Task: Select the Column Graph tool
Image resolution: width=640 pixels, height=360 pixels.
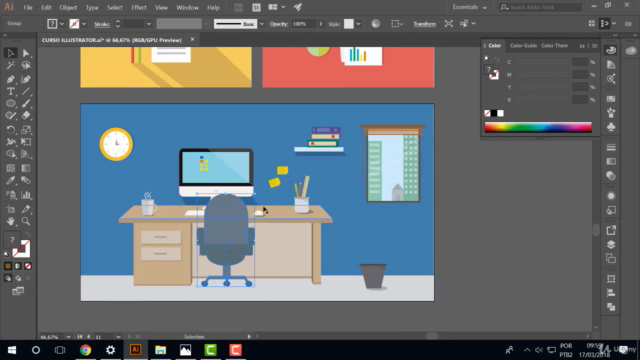Action: 26,195
